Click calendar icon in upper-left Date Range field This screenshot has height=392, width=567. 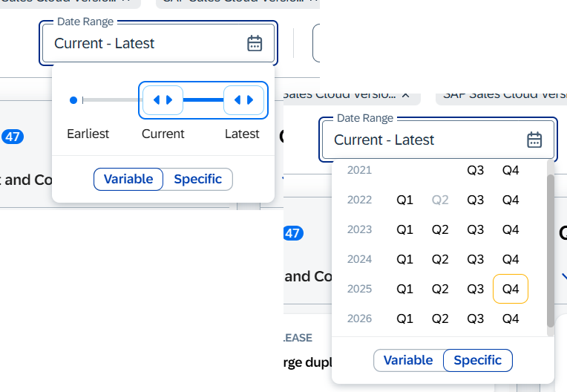[x=255, y=43]
